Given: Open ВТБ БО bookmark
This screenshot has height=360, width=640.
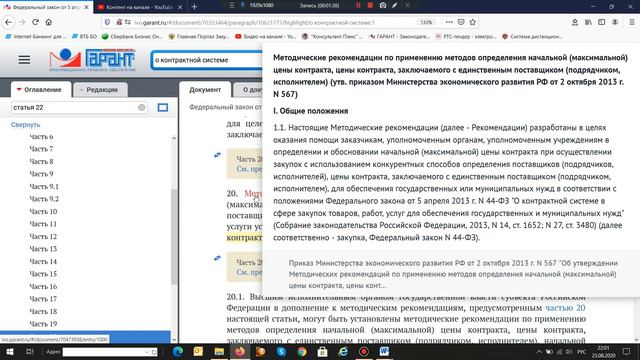Looking at the screenshot, I should click(84, 36).
